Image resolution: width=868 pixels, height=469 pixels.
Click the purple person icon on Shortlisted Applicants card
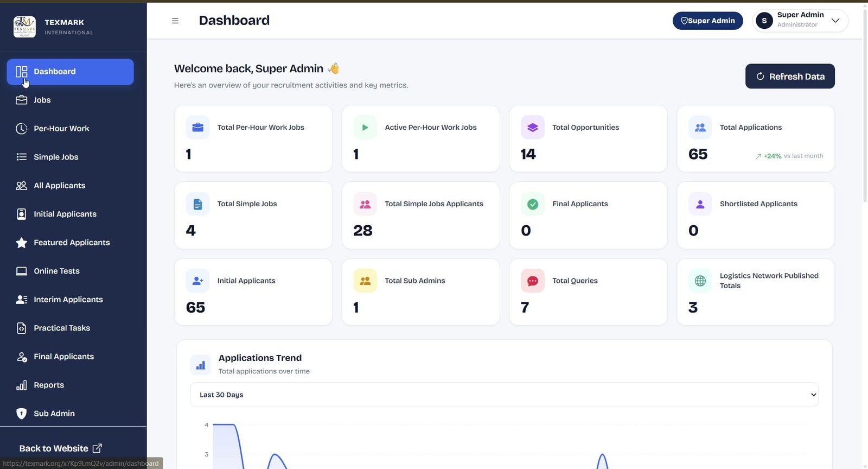pyautogui.click(x=700, y=204)
